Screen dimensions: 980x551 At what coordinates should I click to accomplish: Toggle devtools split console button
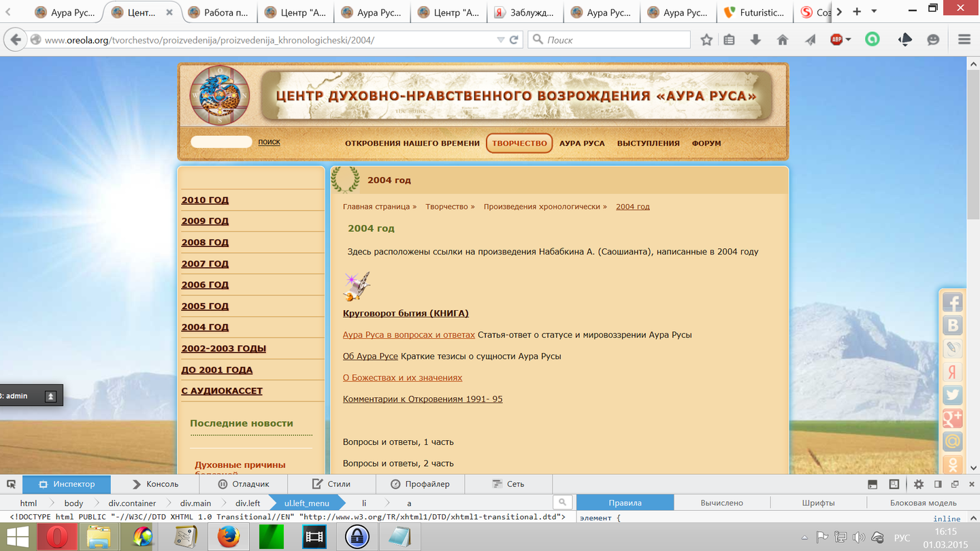(x=872, y=484)
